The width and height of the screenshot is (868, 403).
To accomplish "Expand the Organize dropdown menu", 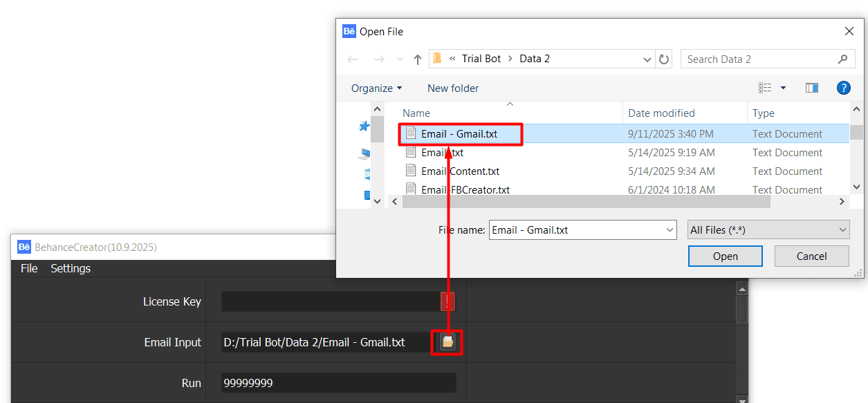I will click(x=376, y=88).
